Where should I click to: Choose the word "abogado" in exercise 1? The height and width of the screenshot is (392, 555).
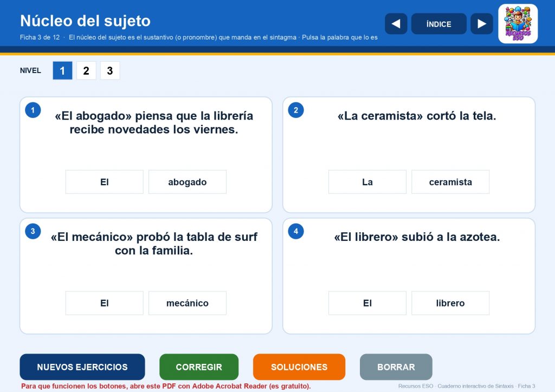pos(187,182)
